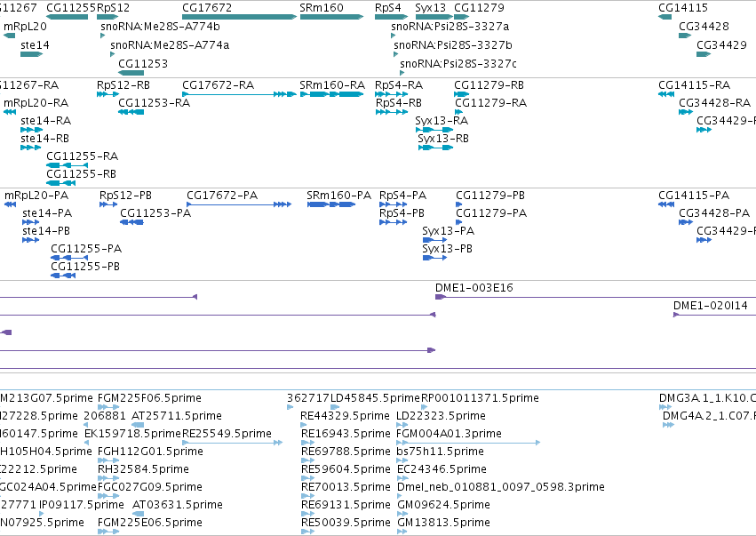Select the RH32584.5prime EST label
Viewport: 756px width, 536px height.
[x=143, y=469]
